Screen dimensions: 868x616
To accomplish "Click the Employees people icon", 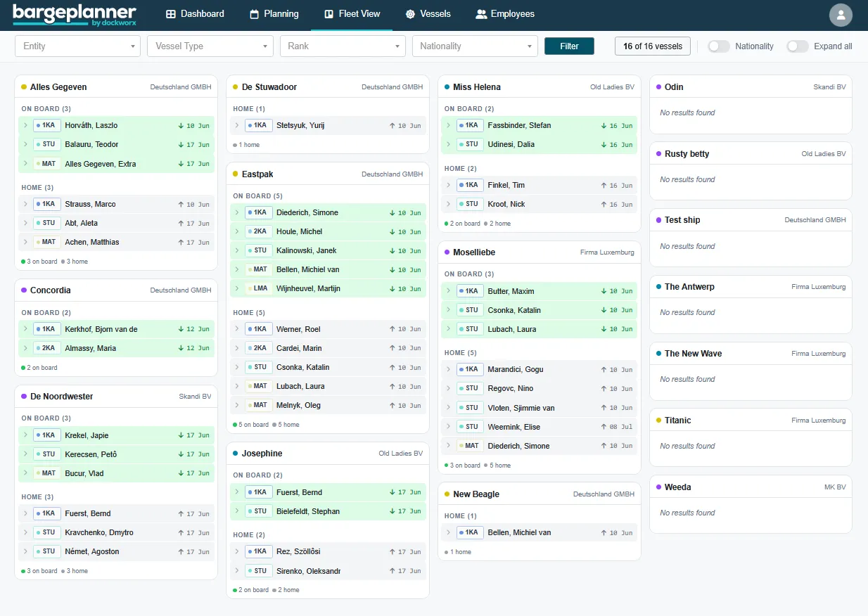I will pos(481,14).
